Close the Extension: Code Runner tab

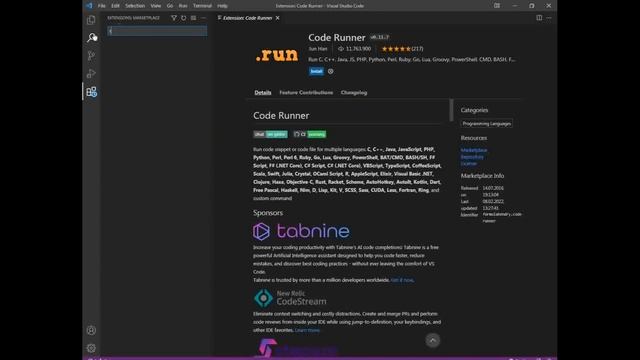point(278,18)
